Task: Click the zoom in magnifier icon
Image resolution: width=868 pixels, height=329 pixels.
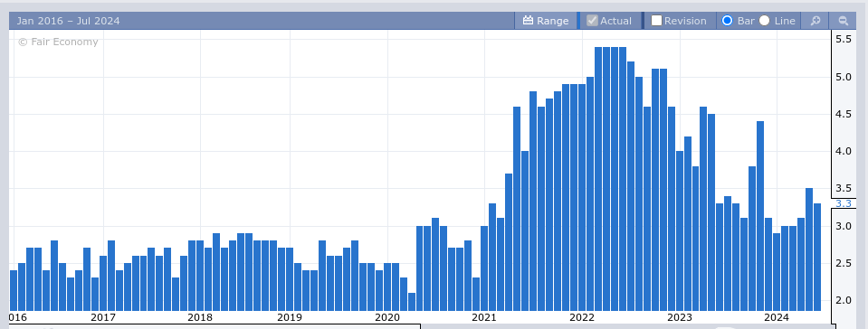Action: point(815,21)
